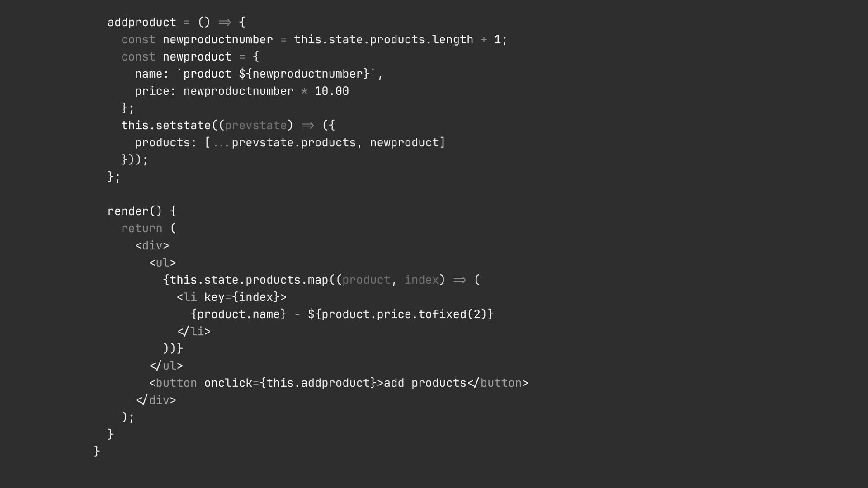Click the this.state.products.map expression
This screenshot has width=868, height=488.
click(249, 280)
